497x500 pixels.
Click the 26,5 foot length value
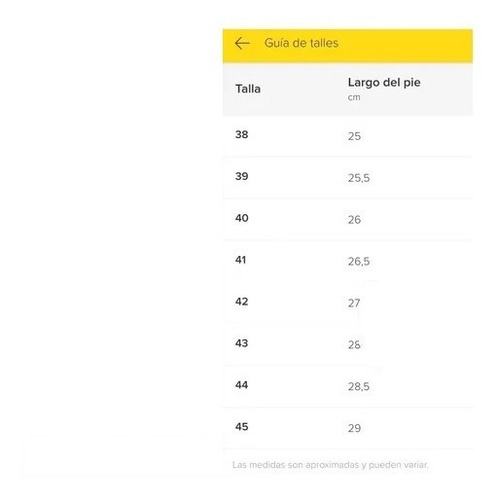pos(359,261)
